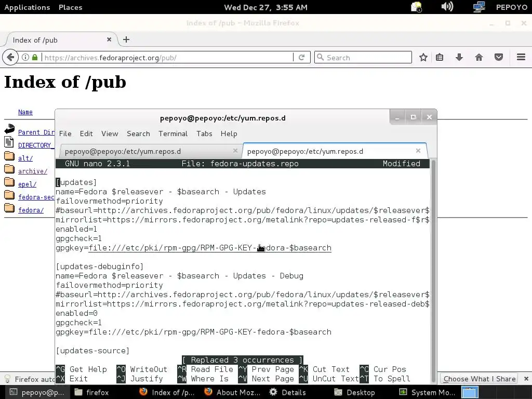
Task: Open the terminal Help menu
Action: (x=229, y=134)
